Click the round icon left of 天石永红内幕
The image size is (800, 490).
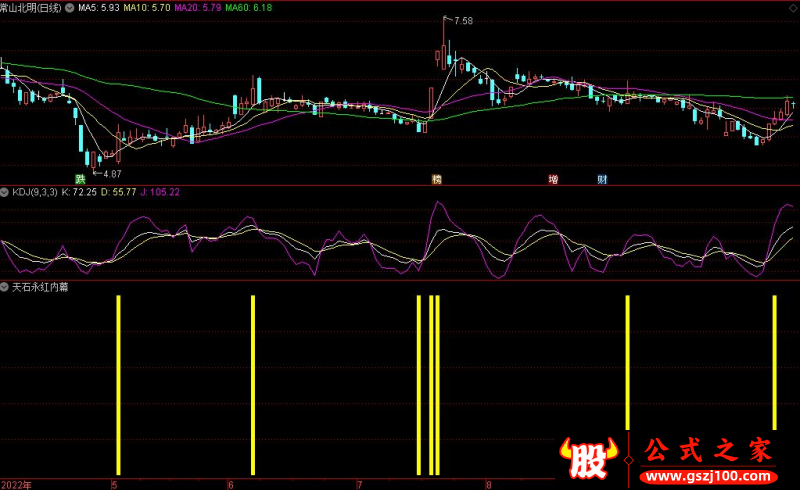(5, 287)
